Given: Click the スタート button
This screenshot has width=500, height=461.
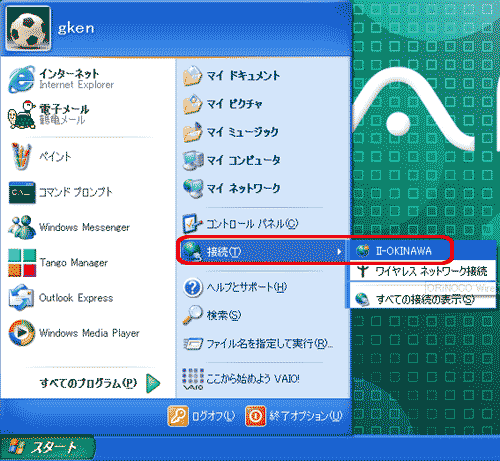Looking at the screenshot, I should point(47,448).
